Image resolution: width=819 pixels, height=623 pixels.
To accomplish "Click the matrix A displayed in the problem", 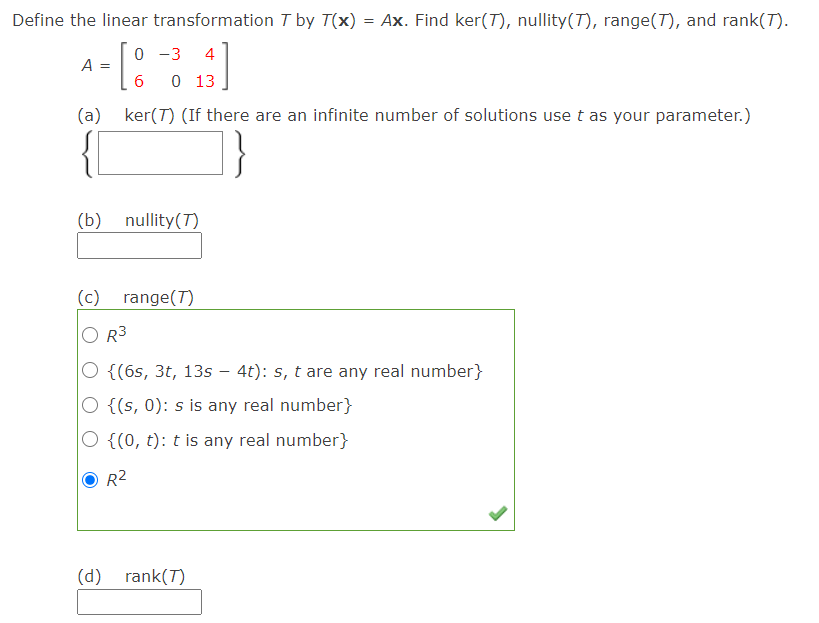I will point(151,67).
